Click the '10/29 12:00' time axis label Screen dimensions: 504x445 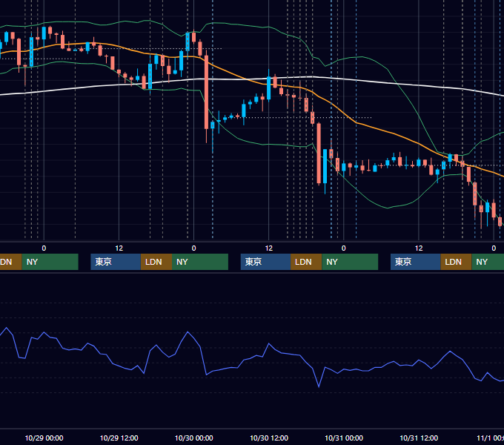pyautogui.click(x=119, y=438)
